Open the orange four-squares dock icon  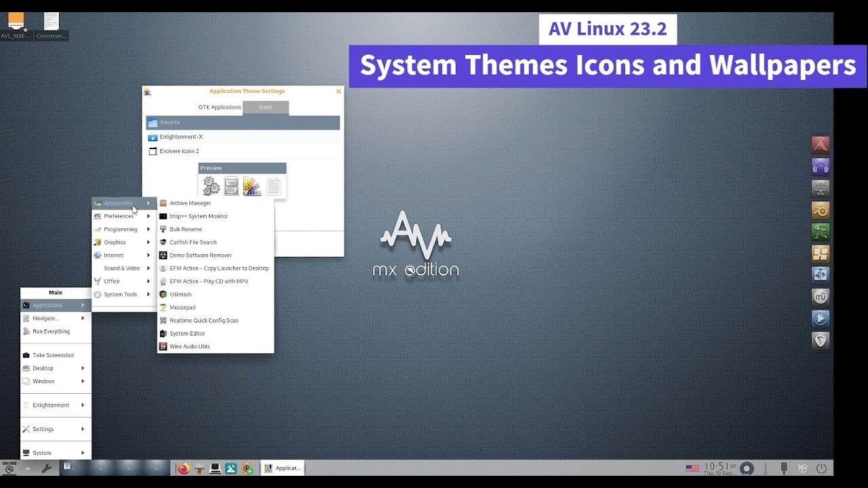pyautogui.click(x=821, y=253)
